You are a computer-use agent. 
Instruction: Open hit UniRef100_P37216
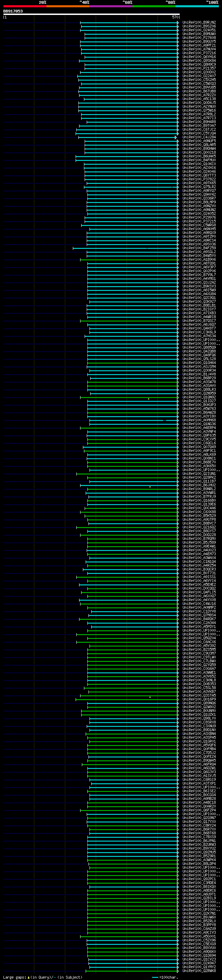click(x=199, y=53)
